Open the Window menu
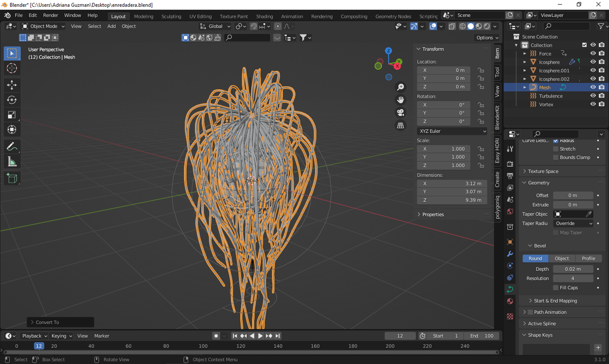 coord(72,15)
